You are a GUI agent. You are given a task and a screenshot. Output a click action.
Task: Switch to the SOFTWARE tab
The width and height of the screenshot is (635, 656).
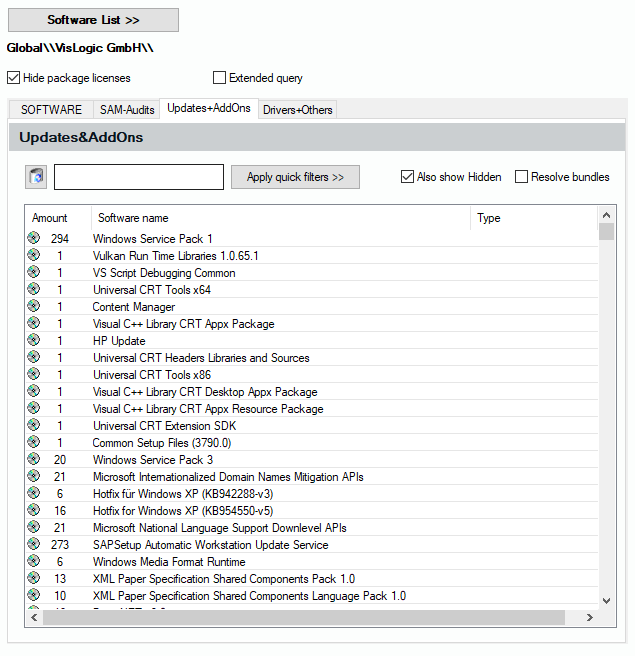52,110
